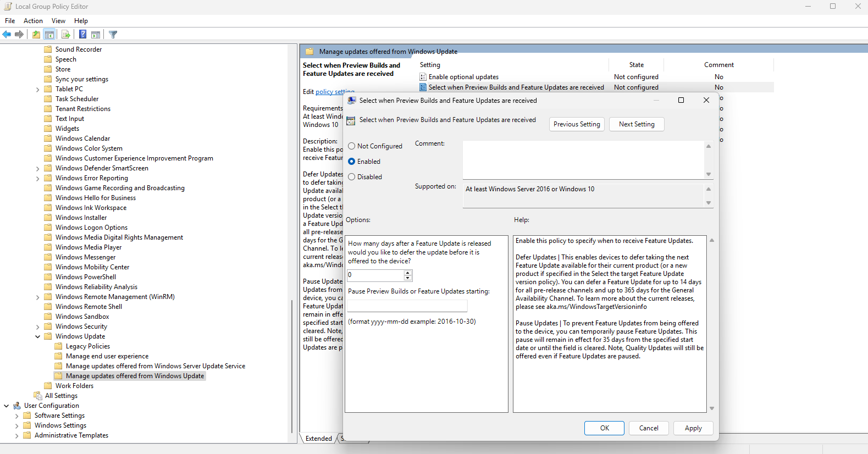Click the Legacy Policies folder icon

point(59,346)
